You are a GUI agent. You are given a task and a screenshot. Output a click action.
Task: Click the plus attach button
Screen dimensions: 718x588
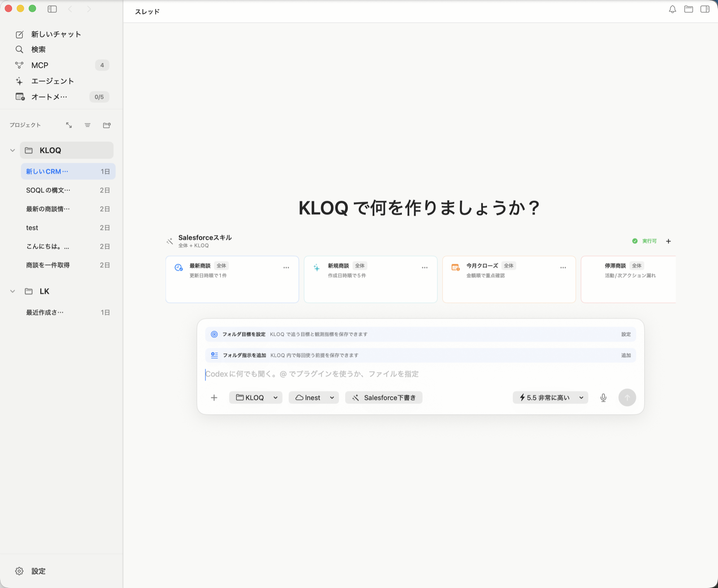click(214, 398)
